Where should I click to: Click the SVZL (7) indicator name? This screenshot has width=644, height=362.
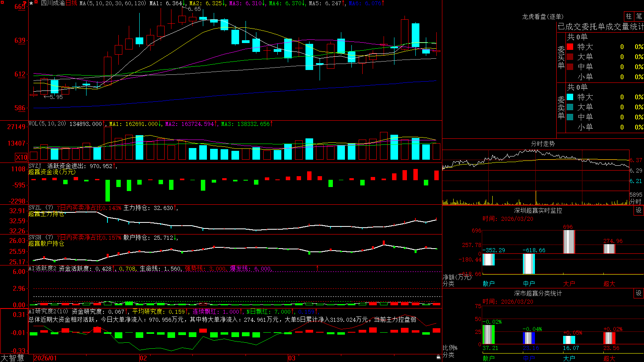(41, 208)
